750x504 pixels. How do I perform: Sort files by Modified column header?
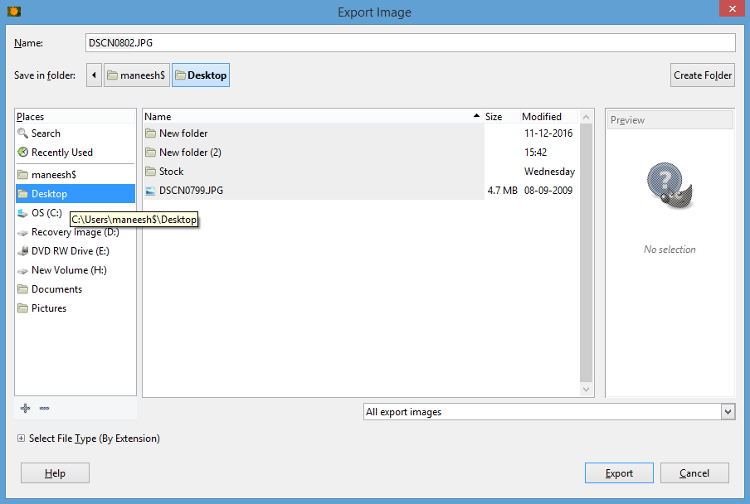(549, 117)
